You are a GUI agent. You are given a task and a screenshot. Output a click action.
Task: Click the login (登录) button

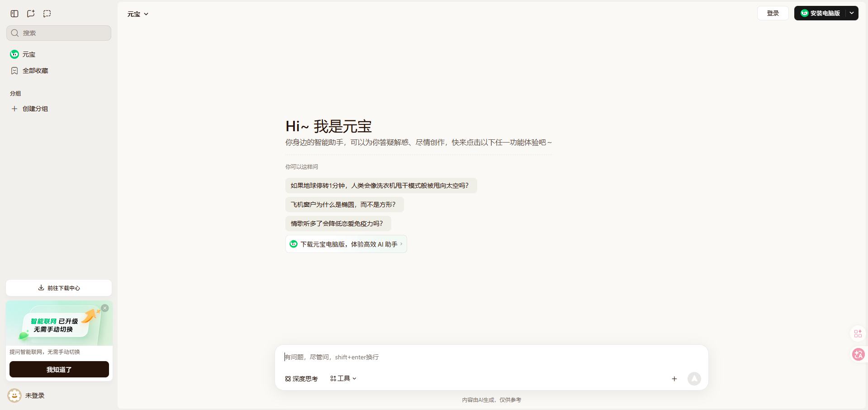773,13
